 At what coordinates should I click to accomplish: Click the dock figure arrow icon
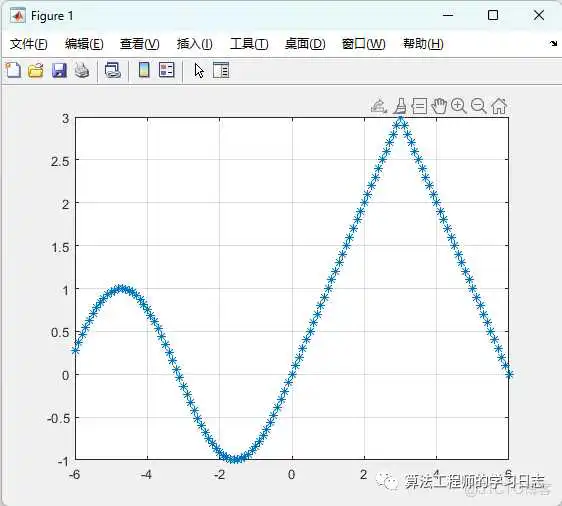click(553, 44)
